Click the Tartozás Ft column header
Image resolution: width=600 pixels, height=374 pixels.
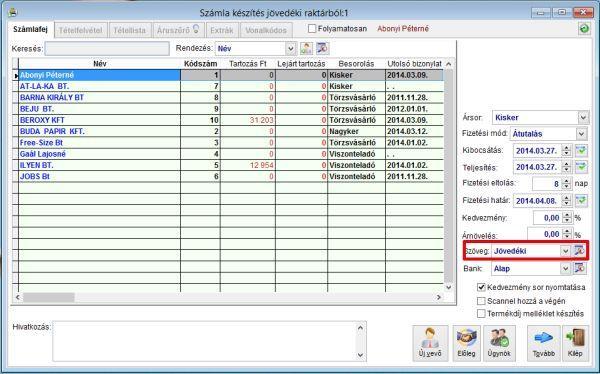[248, 64]
